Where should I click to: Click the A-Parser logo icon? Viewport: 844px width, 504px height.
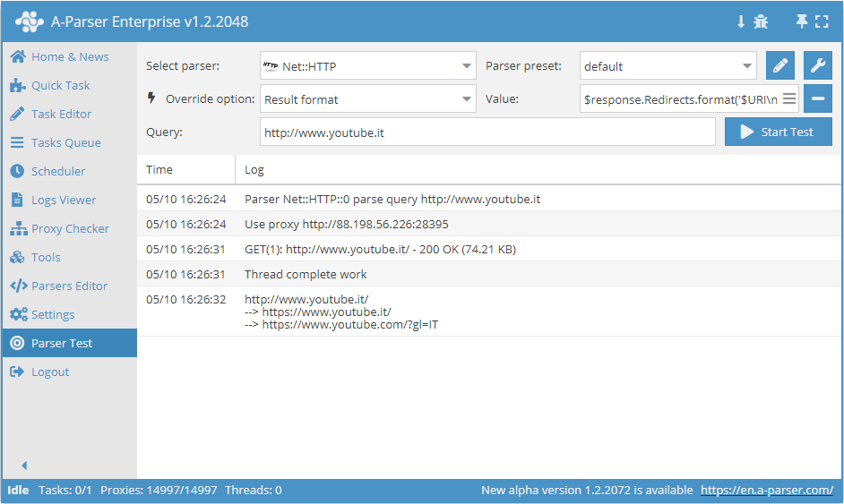(29, 21)
